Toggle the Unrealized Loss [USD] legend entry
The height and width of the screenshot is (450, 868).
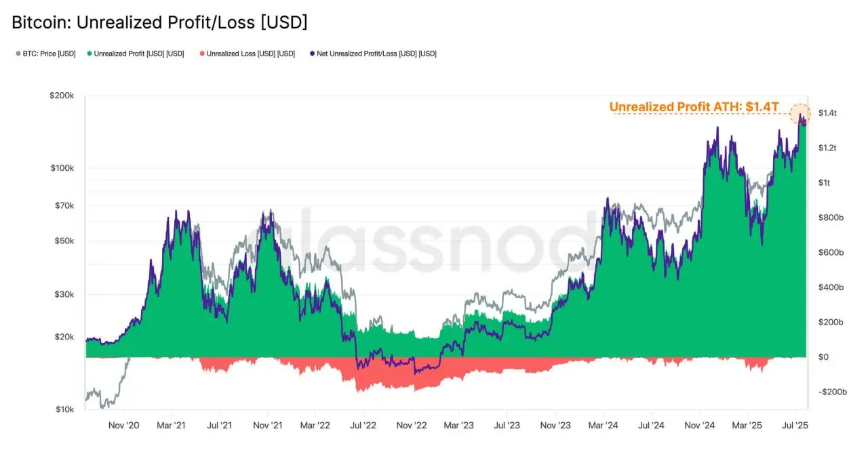(x=247, y=54)
